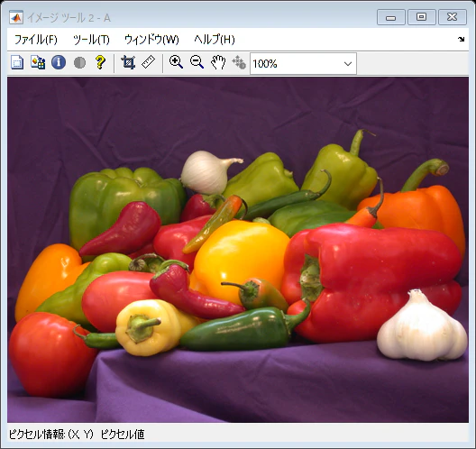Open the ヘルプ(H) menu
The width and height of the screenshot is (476, 449).
pos(215,40)
